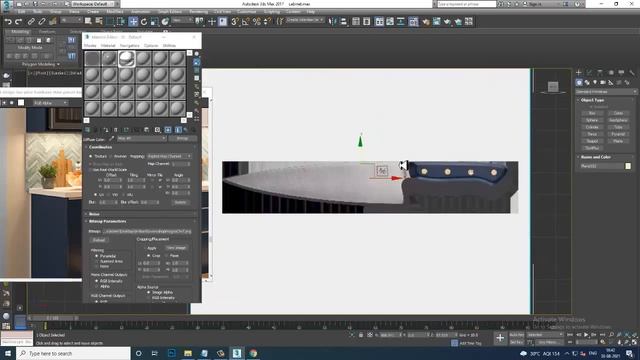The width and height of the screenshot is (640, 360).
Task: Open the Utilities wrench panel icon
Action: tap(632, 72)
